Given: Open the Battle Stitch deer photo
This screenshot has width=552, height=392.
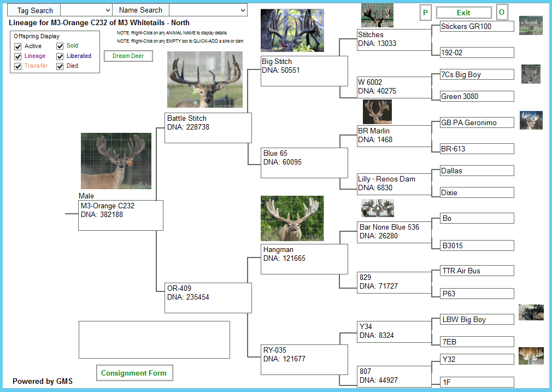Looking at the screenshot, I should pos(204,79).
